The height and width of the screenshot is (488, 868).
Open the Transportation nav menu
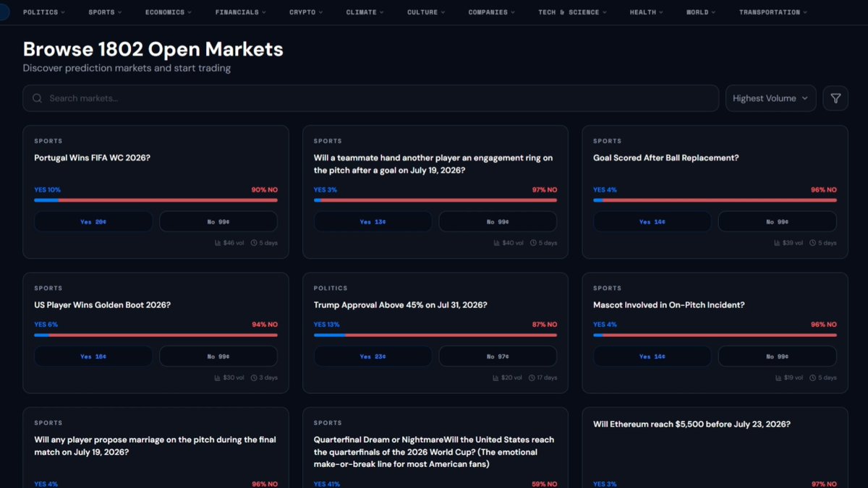[x=773, y=12]
